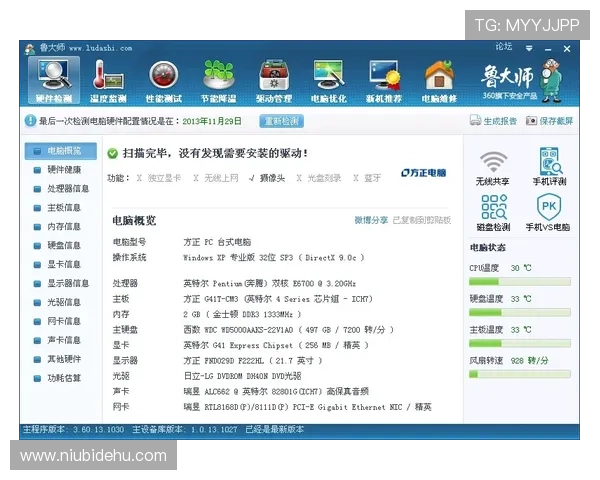Screen dimensions: 600x480
Task: Click the 保存截屏 save screenshot button
Action: (x=549, y=121)
